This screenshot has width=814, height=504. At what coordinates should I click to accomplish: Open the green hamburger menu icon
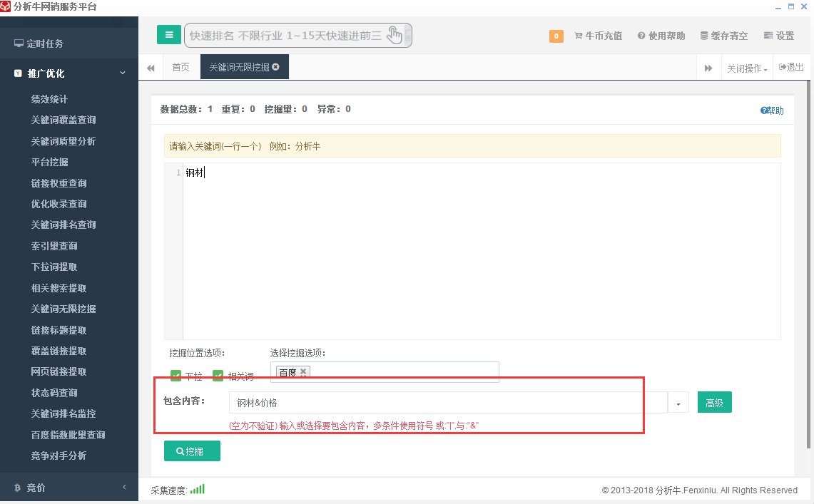[x=168, y=34]
